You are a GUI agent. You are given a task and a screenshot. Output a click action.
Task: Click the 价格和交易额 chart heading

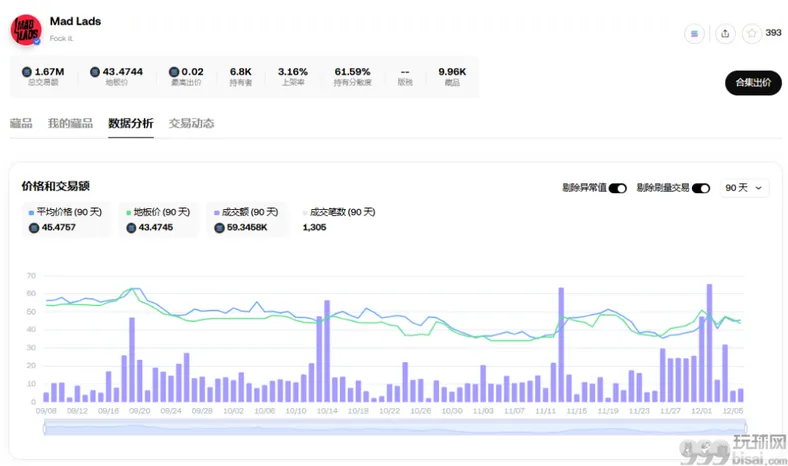click(x=55, y=187)
